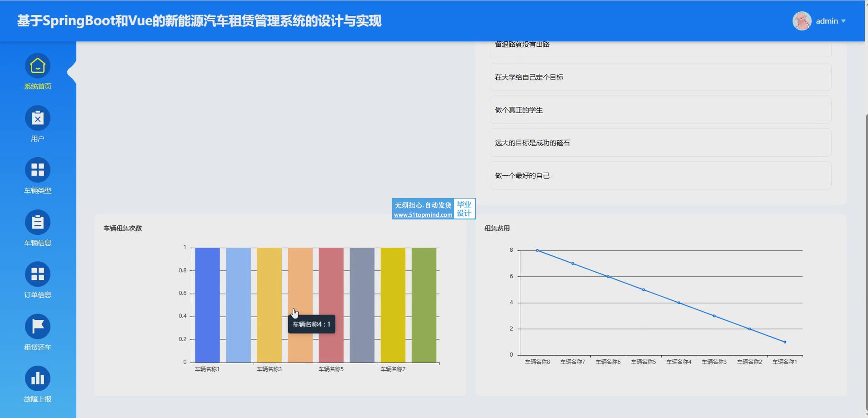Open the 用户 clipboard icon
Screen dimensions: 868x418
coord(37,118)
